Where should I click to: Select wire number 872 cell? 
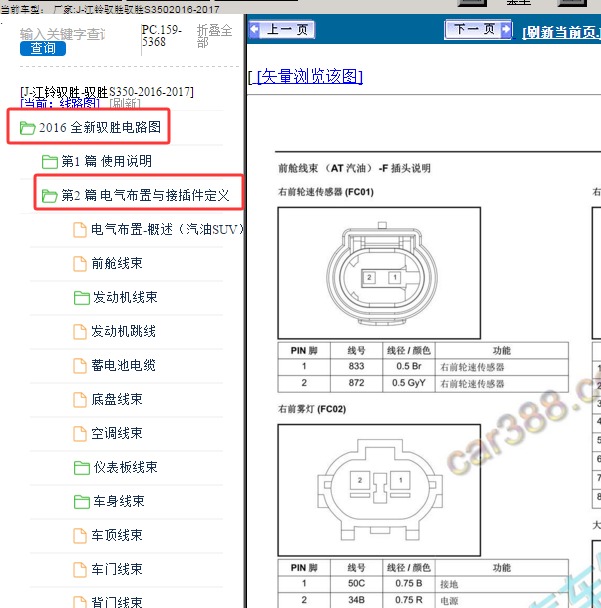click(x=356, y=383)
